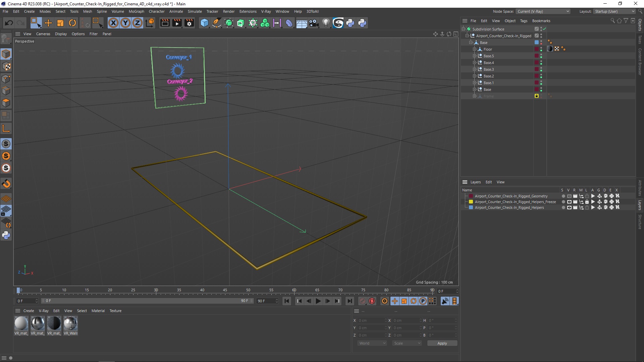Open viewport Cameras menu

pyautogui.click(x=43, y=34)
